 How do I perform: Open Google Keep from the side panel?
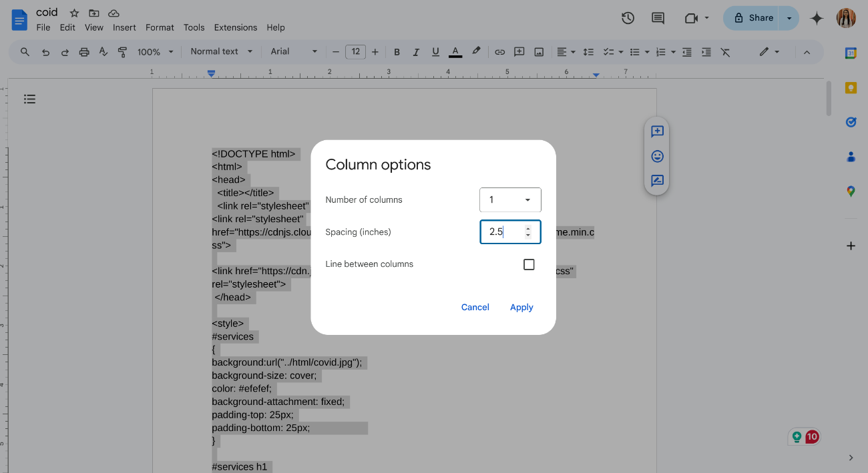pyautogui.click(x=851, y=87)
